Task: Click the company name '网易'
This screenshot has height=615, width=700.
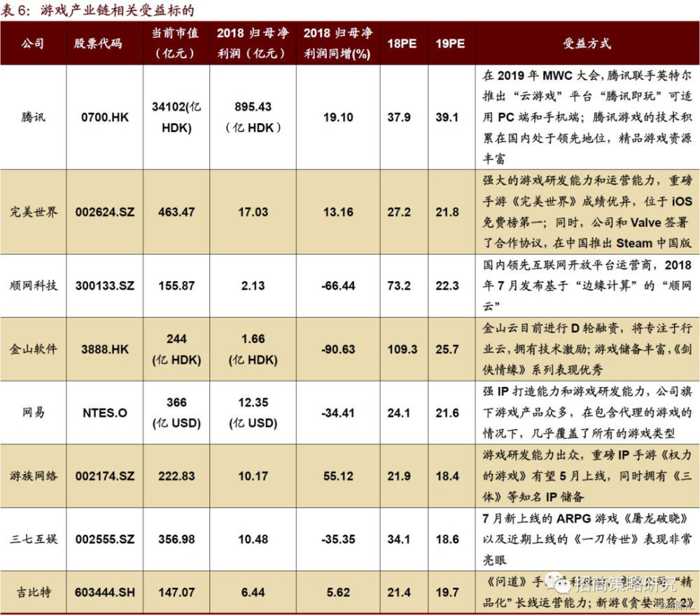Action: tap(34, 412)
